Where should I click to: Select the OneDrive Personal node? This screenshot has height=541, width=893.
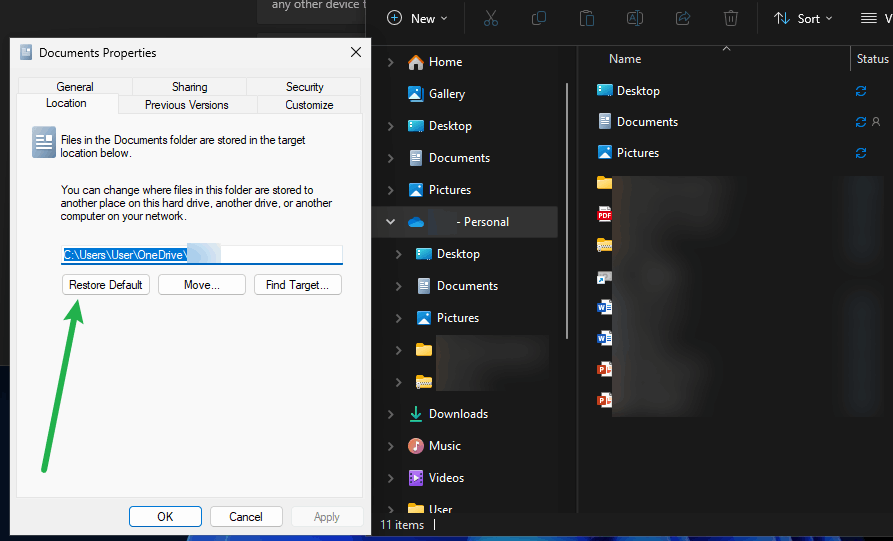click(x=465, y=222)
